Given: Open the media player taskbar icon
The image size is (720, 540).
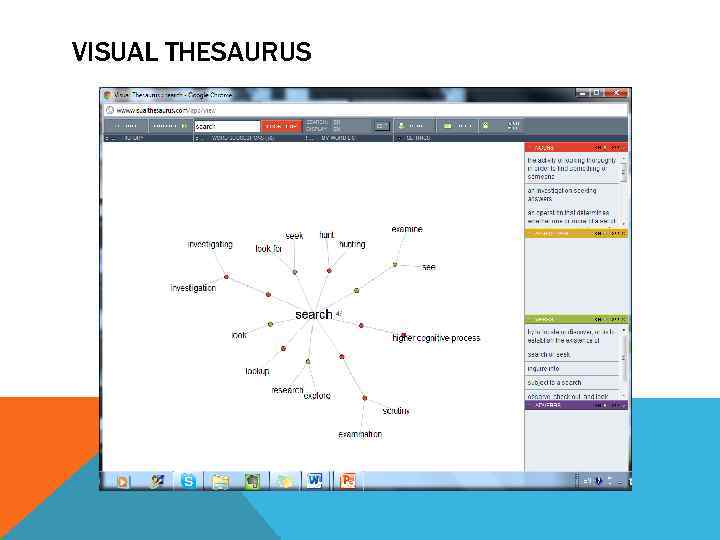Looking at the screenshot, I should pos(123,482).
